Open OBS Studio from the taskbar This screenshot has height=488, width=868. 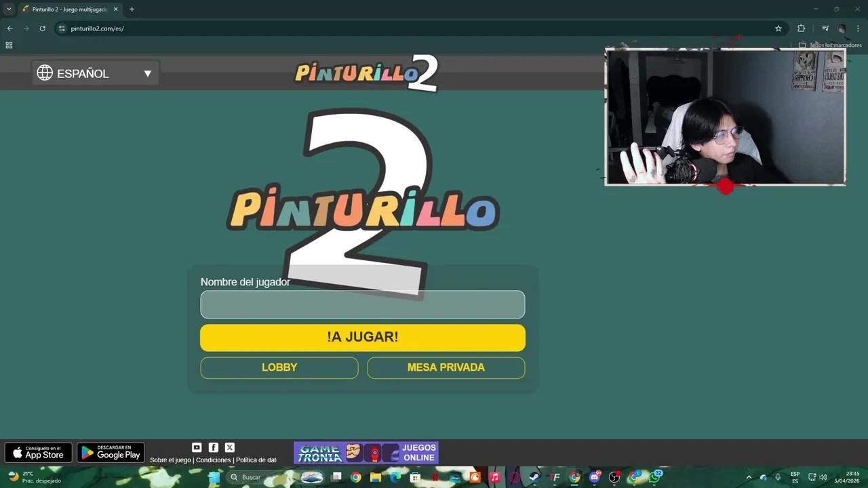(614, 477)
